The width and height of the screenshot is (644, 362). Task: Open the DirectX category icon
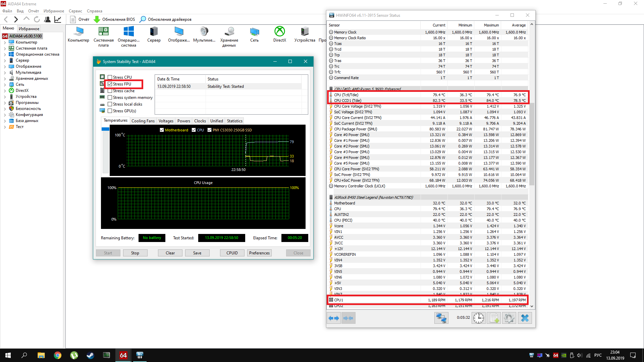pyautogui.click(x=279, y=32)
